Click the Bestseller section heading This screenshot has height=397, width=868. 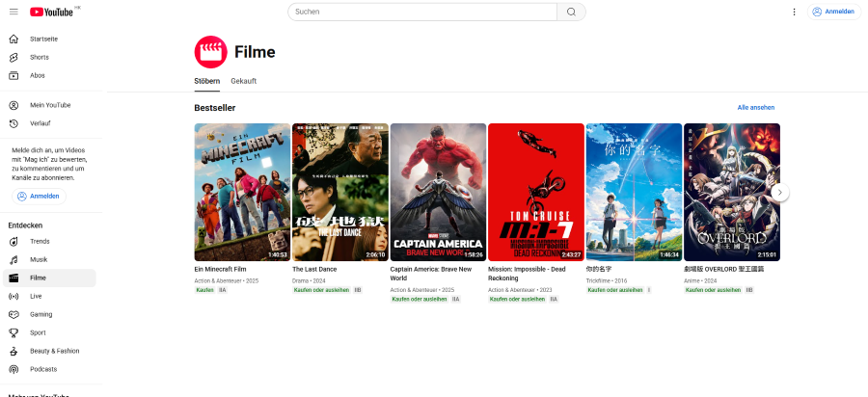point(215,108)
